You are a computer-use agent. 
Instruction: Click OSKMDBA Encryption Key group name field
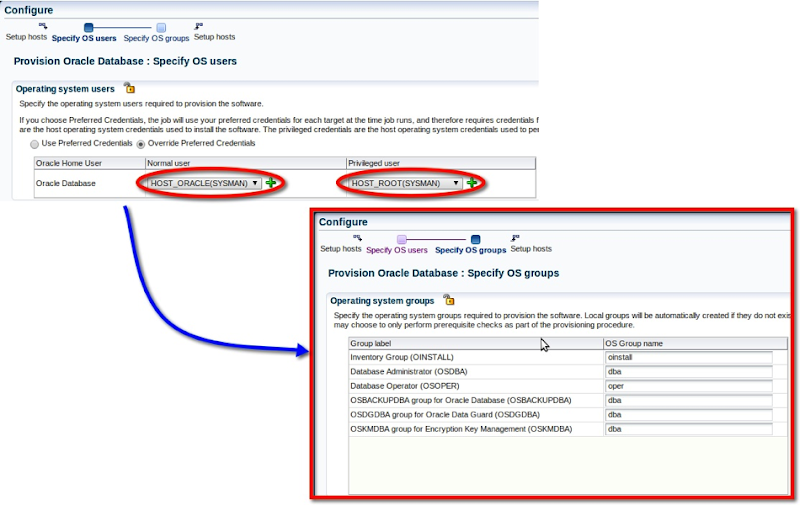689,429
